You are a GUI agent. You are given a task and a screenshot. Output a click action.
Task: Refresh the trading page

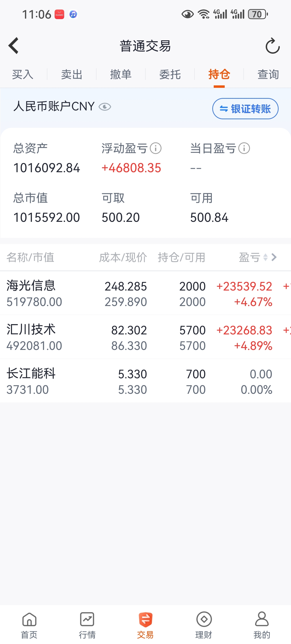pos(272,46)
